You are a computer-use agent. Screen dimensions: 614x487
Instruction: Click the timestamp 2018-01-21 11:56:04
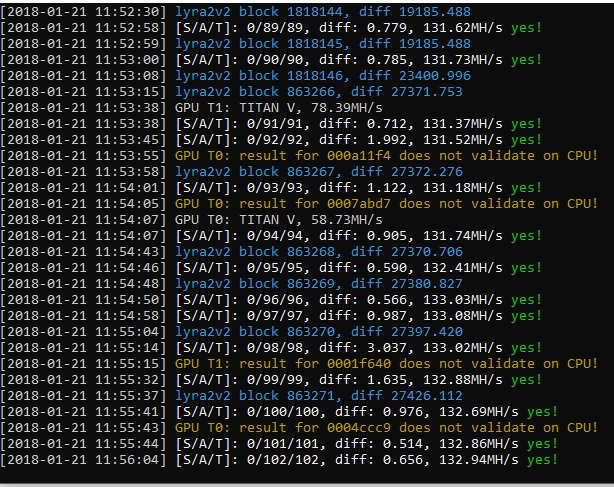pyautogui.click(x=83, y=460)
